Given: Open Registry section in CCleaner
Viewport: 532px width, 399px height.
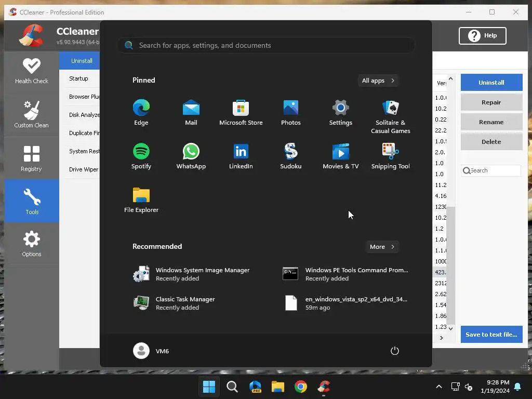Looking at the screenshot, I should click(32, 158).
